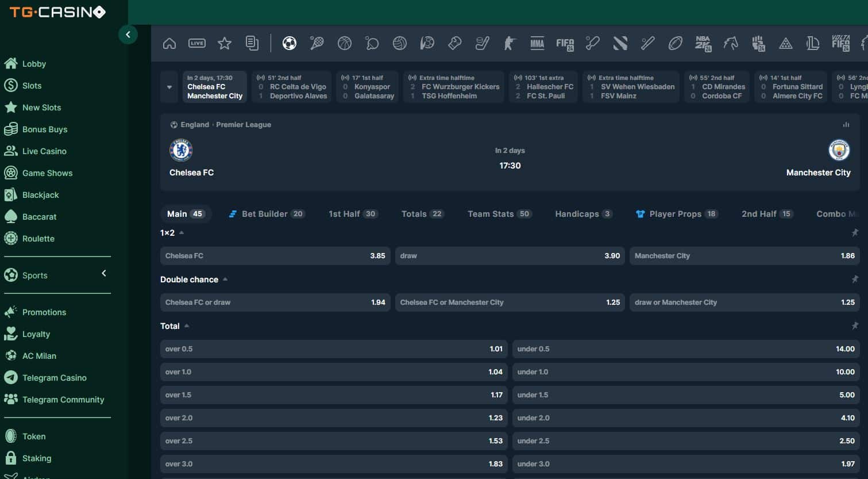This screenshot has height=479, width=868.
Task: Expand the events ticker dropdown arrow
Action: point(169,87)
